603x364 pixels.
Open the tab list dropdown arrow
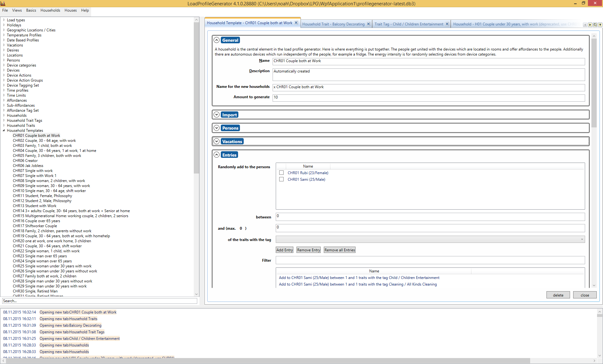coord(600,25)
